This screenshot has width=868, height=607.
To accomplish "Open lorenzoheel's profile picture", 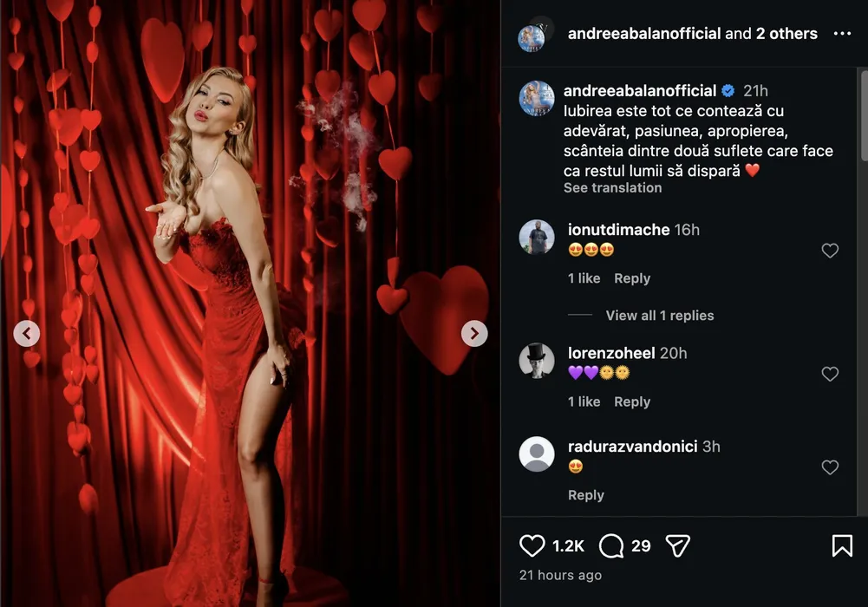I will coord(536,360).
